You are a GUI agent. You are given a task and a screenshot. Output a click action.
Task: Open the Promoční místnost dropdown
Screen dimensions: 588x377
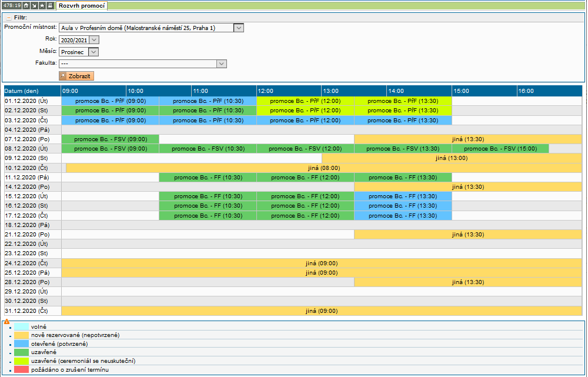238,28
